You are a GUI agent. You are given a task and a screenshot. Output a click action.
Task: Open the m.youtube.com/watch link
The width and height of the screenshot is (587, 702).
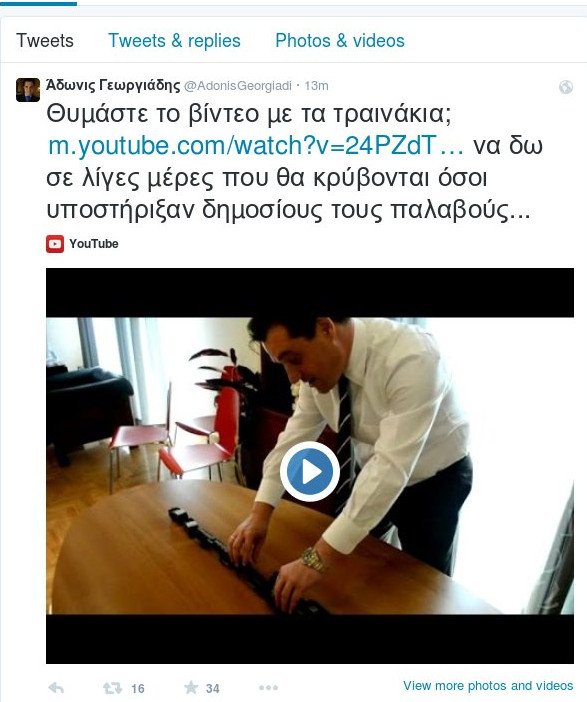pyautogui.click(x=256, y=146)
